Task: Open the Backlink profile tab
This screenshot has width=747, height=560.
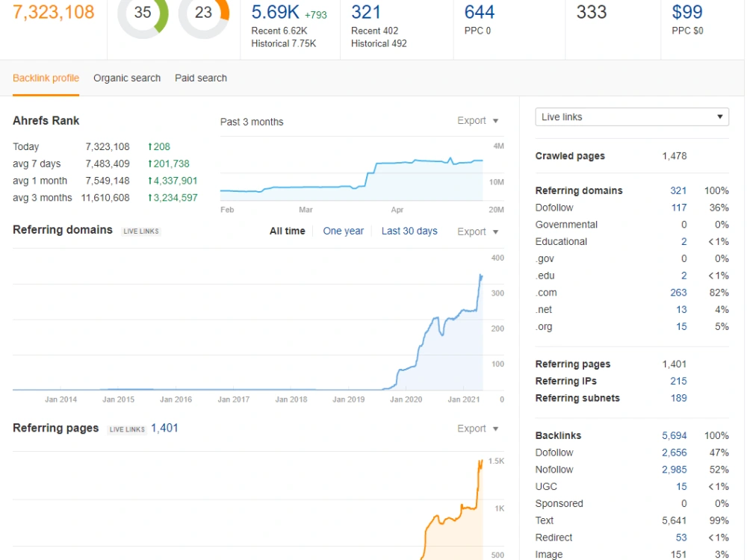Action: click(46, 78)
